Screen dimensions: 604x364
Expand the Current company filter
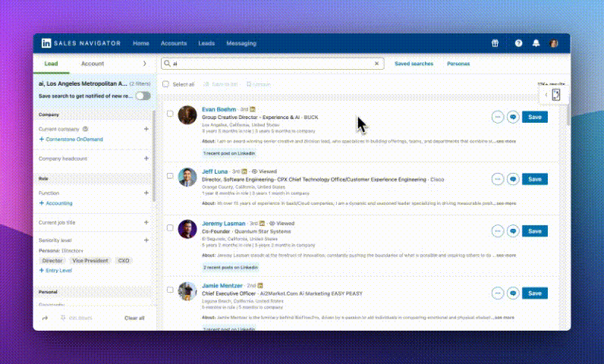coord(146,129)
